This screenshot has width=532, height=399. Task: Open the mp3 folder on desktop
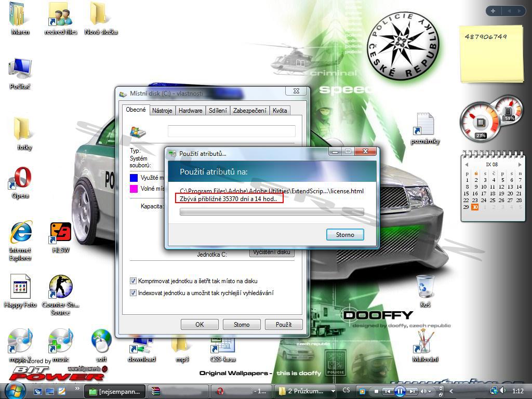182,350
